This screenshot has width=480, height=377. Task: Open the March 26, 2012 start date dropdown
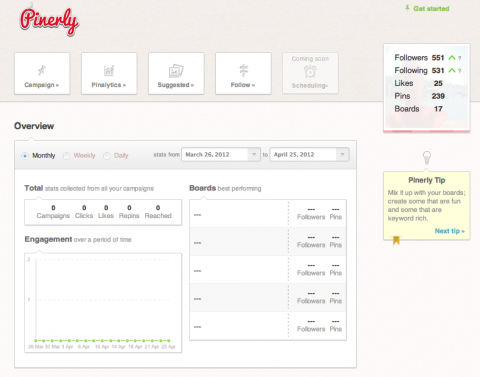221,155
